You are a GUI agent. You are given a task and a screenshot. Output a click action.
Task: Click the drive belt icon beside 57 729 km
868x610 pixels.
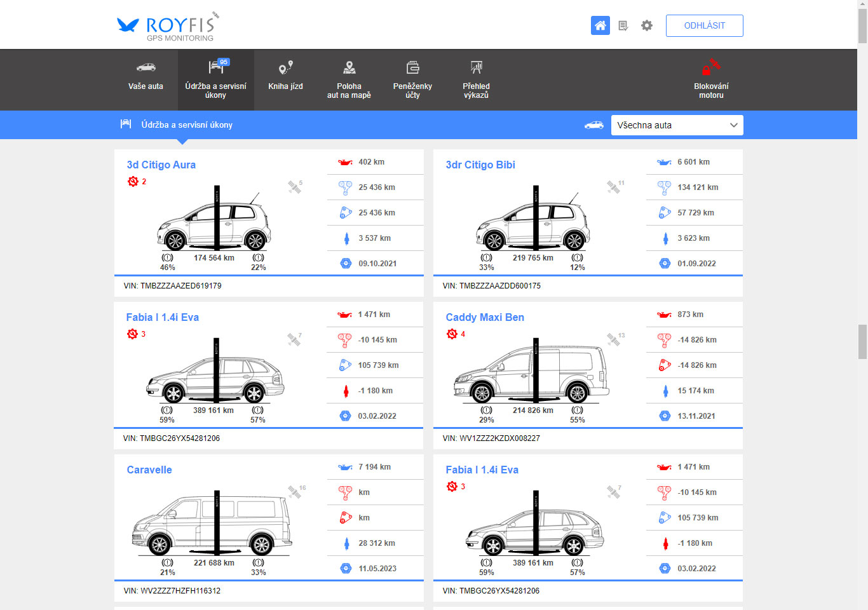pyautogui.click(x=665, y=213)
